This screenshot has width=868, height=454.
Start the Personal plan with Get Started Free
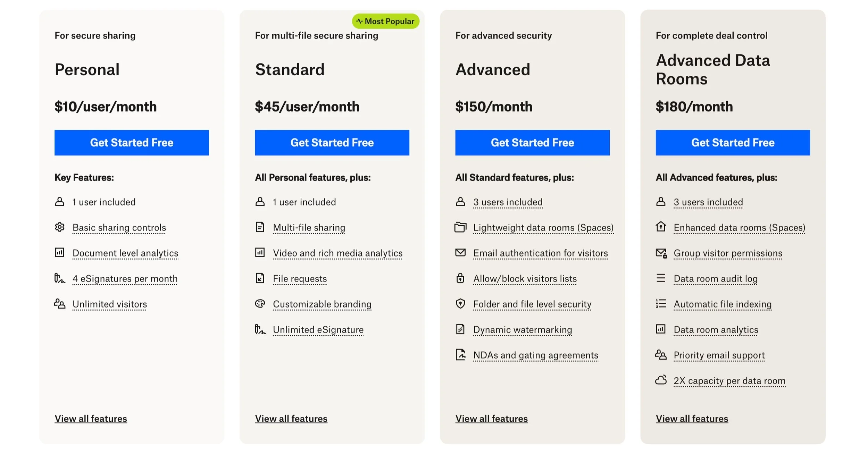pyautogui.click(x=132, y=143)
